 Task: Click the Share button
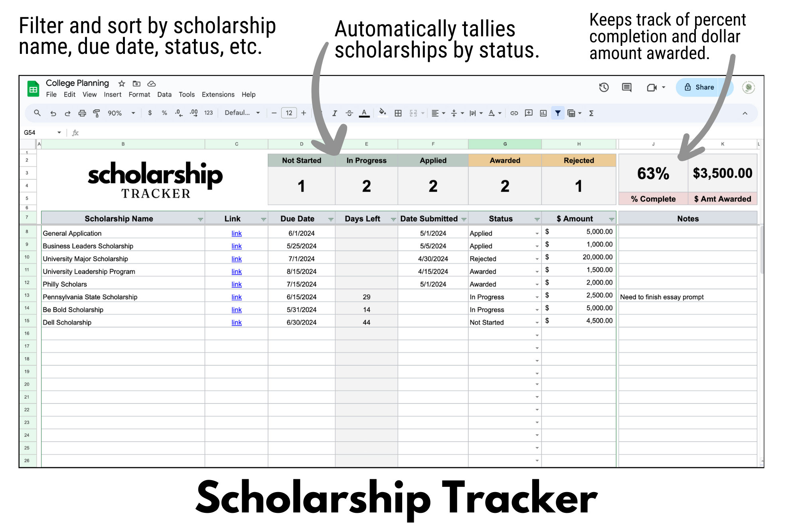pos(704,87)
